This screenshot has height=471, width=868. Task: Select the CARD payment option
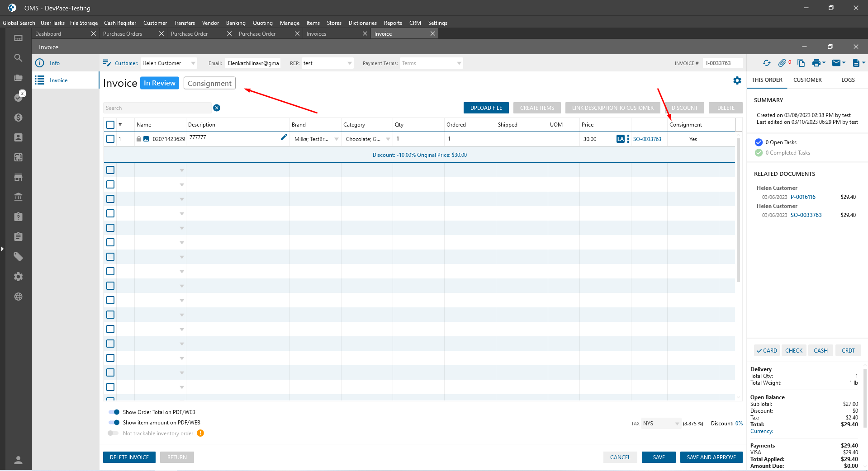[767, 350]
